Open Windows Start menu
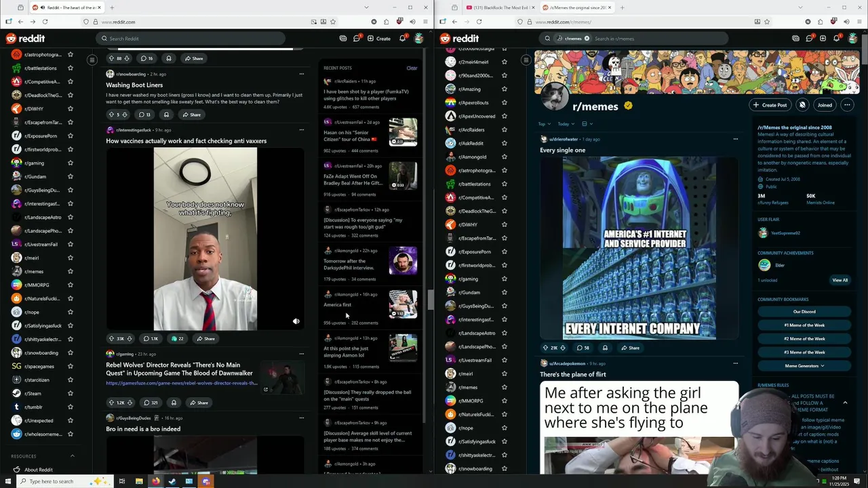This screenshot has height=488, width=868. point(8,481)
